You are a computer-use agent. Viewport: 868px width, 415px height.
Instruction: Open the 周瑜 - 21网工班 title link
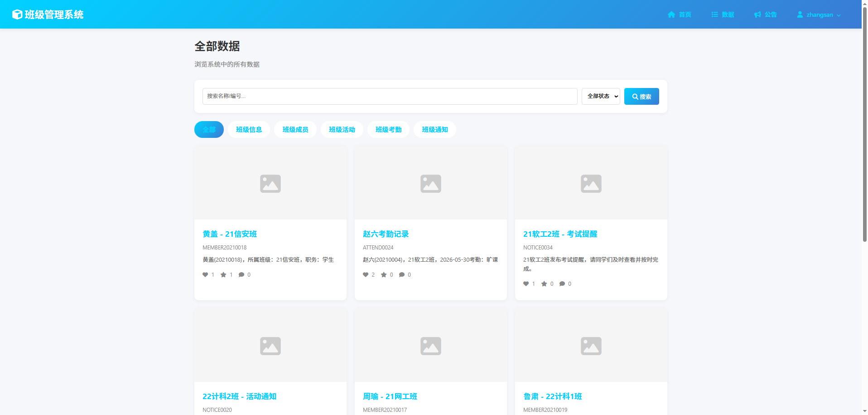[x=390, y=396]
